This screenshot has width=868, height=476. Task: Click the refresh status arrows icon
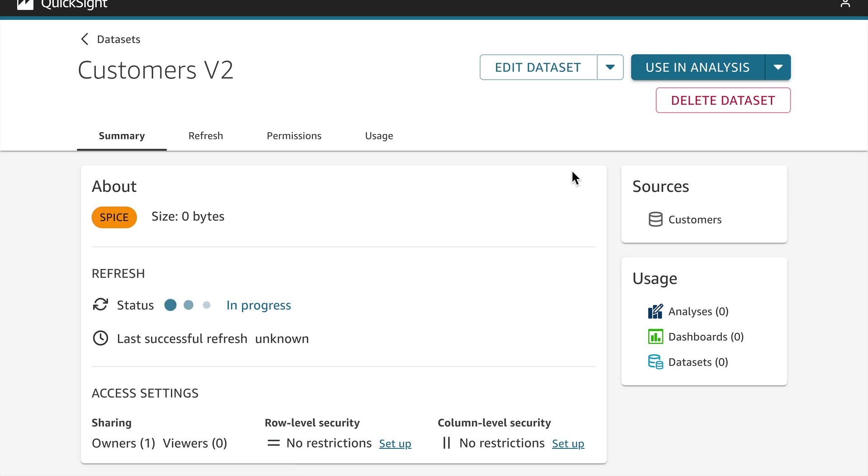[100, 305]
